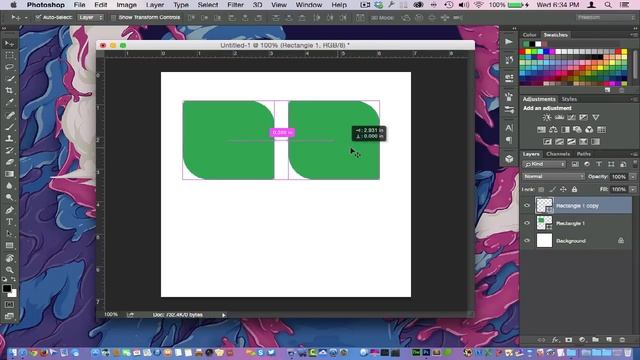Select the Pen tool
This screenshot has height=360, width=640.
tap(9, 210)
